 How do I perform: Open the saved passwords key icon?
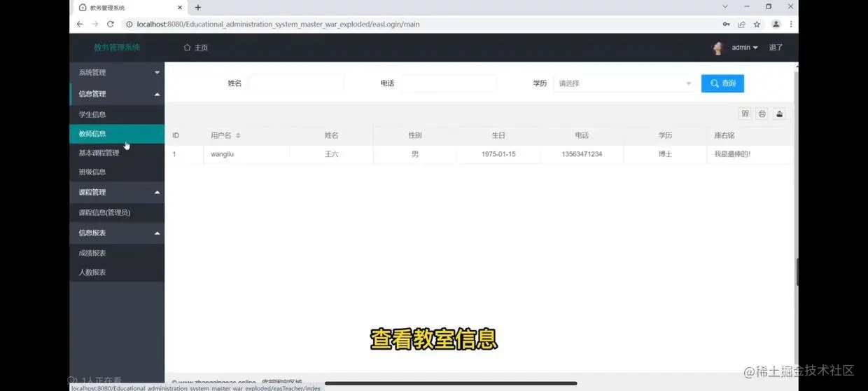point(726,24)
